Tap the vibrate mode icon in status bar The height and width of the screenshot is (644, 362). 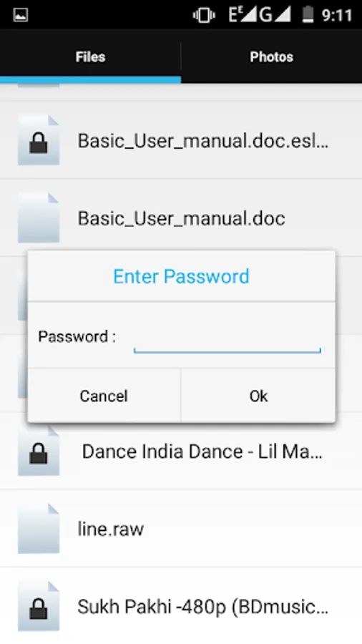pos(204,15)
